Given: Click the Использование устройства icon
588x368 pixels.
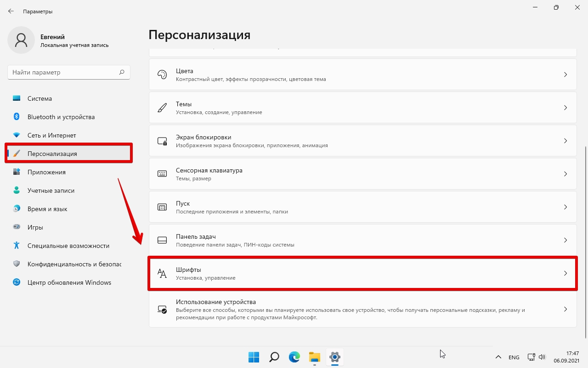Looking at the screenshot, I should [162, 309].
